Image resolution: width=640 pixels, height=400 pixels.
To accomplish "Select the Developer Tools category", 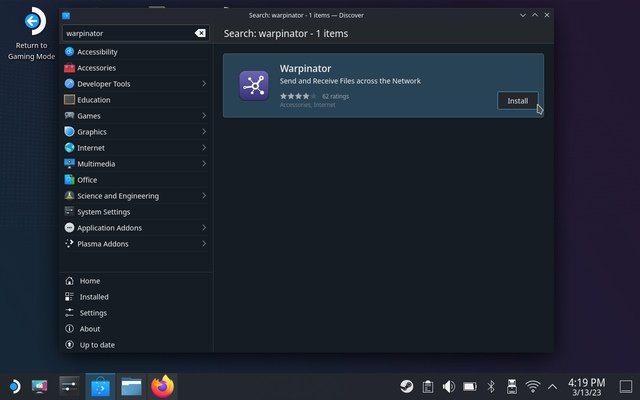I will coord(136,84).
